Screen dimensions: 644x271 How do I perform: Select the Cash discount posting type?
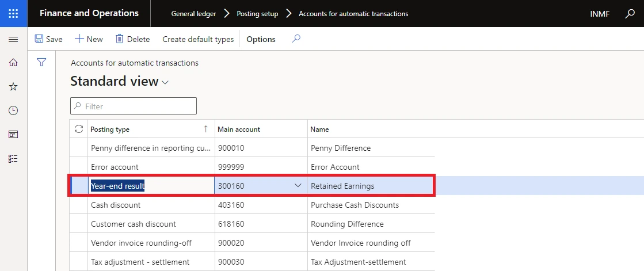coord(151,204)
